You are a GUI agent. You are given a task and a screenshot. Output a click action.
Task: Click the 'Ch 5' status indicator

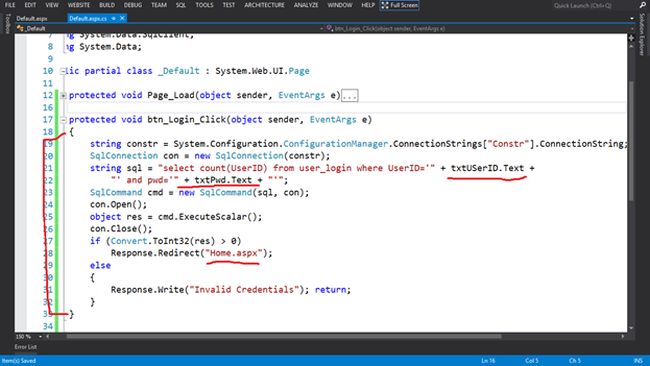[575, 361]
